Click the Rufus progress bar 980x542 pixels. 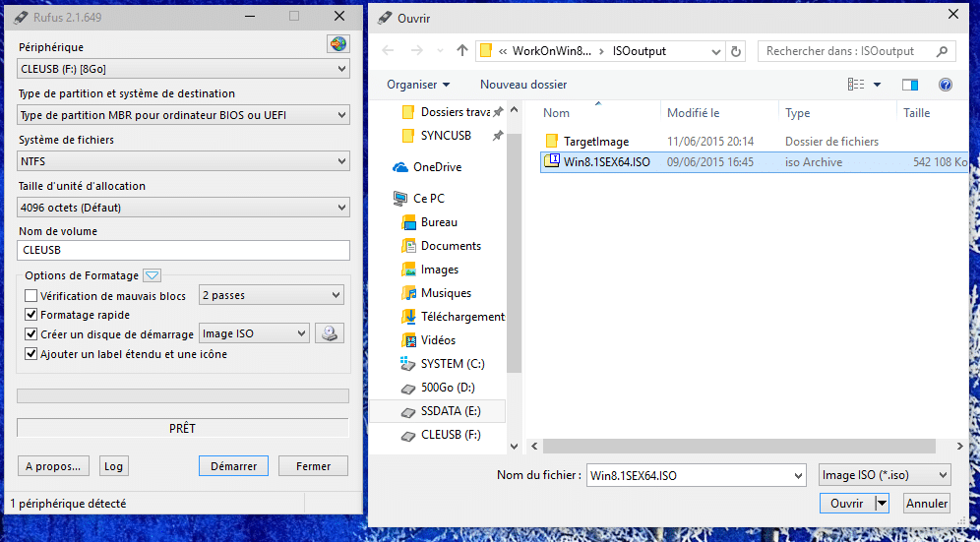182,395
